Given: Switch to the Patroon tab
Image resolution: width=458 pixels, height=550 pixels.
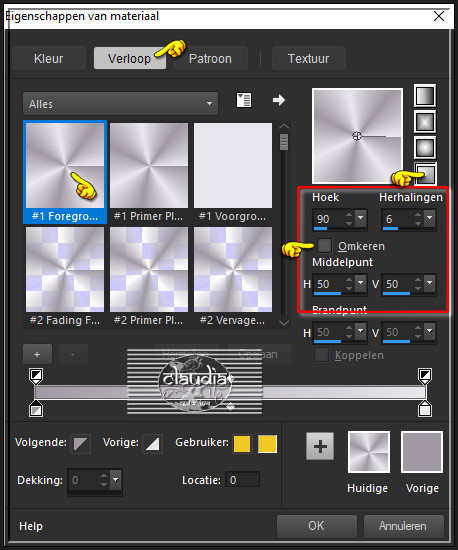Looking at the screenshot, I should pyautogui.click(x=210, y=58).
